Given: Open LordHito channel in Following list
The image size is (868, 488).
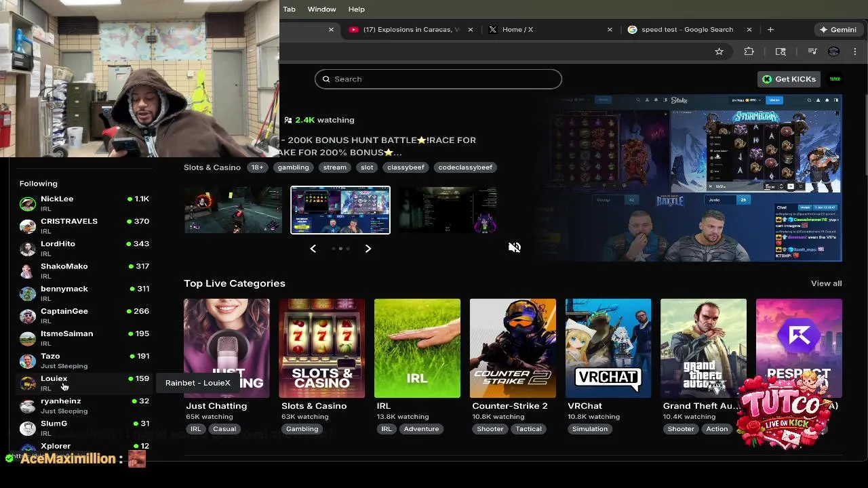Looking at the screenshot, I should [84, 248].
